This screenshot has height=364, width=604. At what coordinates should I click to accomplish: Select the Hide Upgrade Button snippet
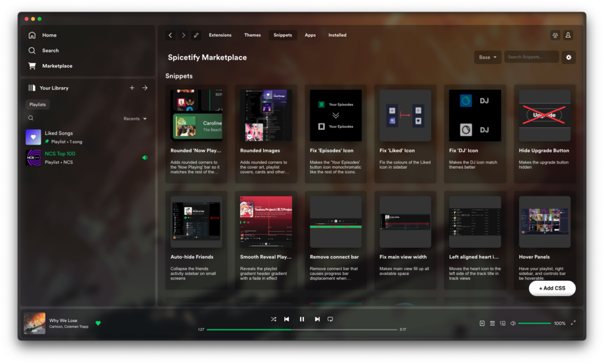click(544, 134)
